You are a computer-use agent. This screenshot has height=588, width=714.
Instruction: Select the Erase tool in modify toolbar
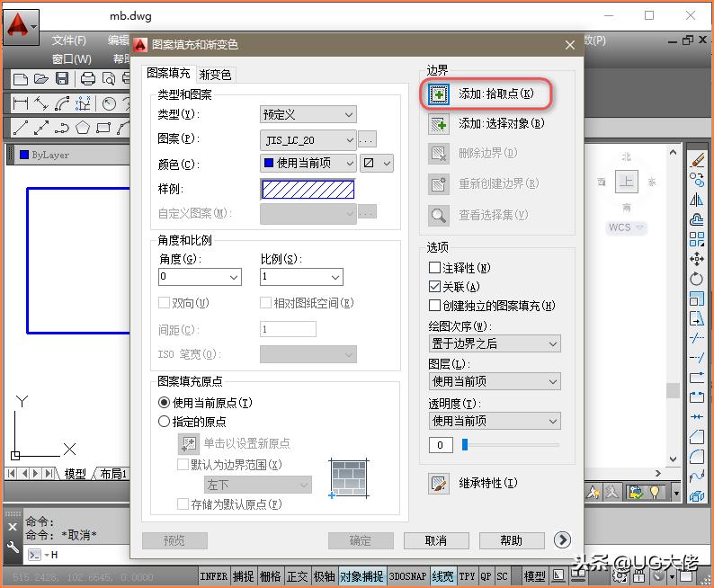[697, 160]
